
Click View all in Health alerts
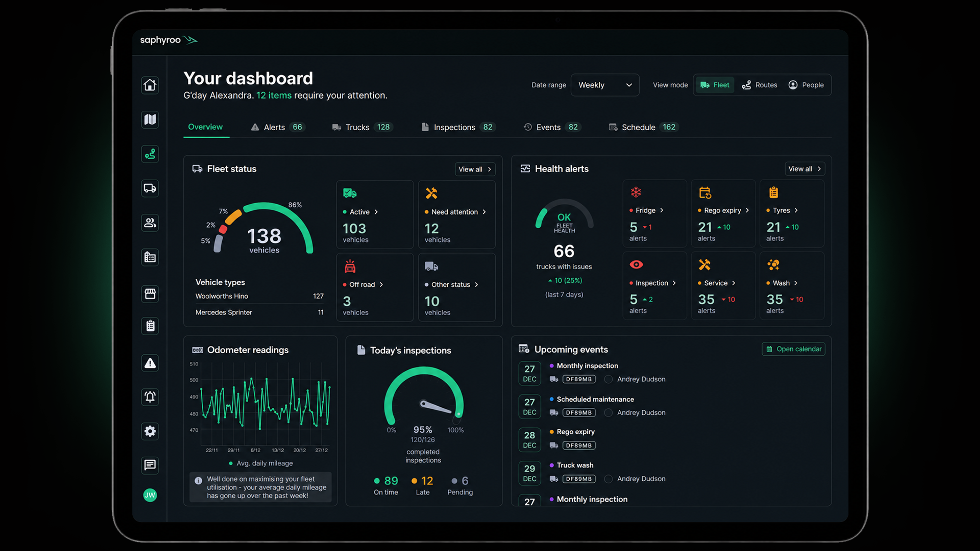805,169
